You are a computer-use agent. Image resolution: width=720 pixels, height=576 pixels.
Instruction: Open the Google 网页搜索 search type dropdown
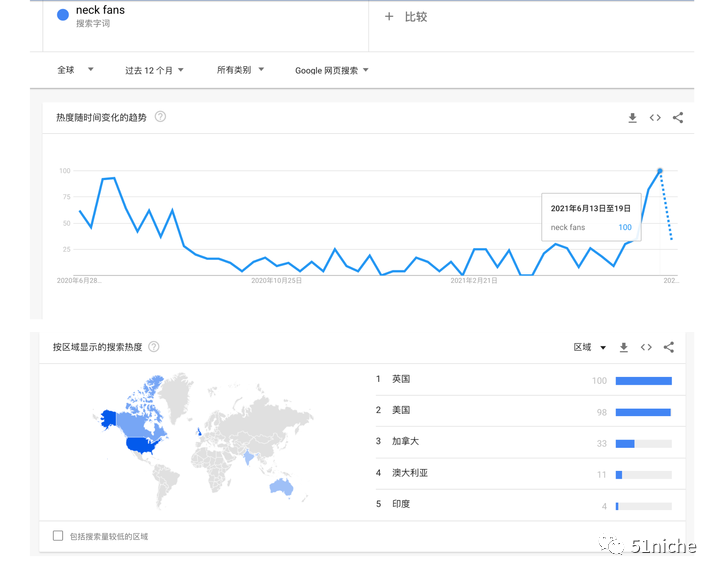tap(332, 70)
